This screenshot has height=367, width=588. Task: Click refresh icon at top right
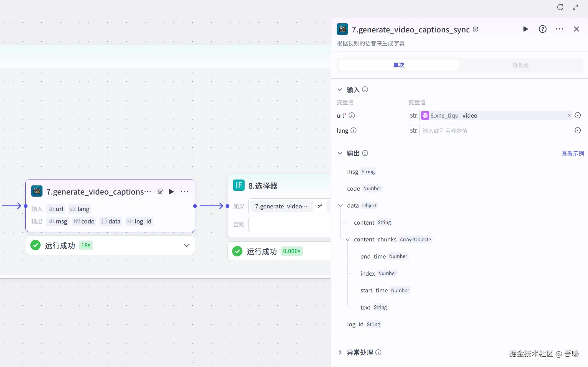[560, 7]
